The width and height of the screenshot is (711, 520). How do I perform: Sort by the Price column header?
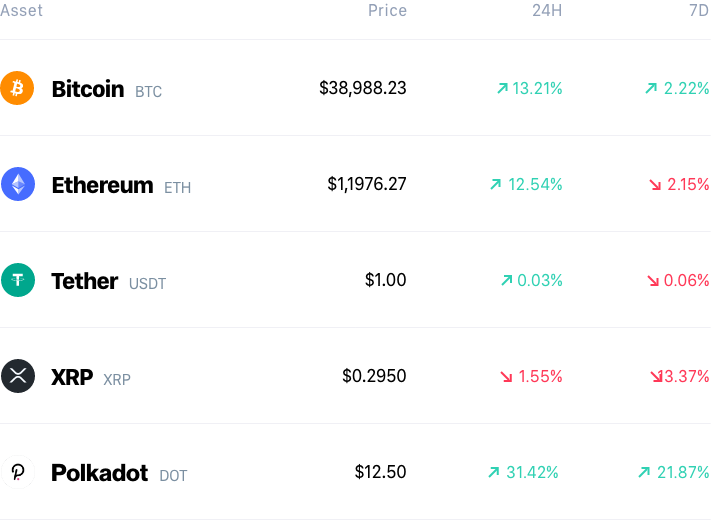(x=387, y=10)
